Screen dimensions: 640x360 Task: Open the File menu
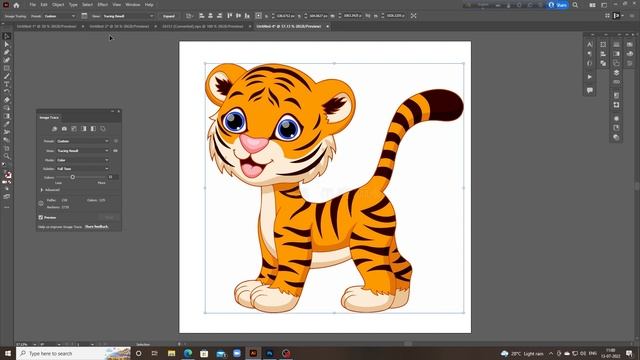click(32, 5)
